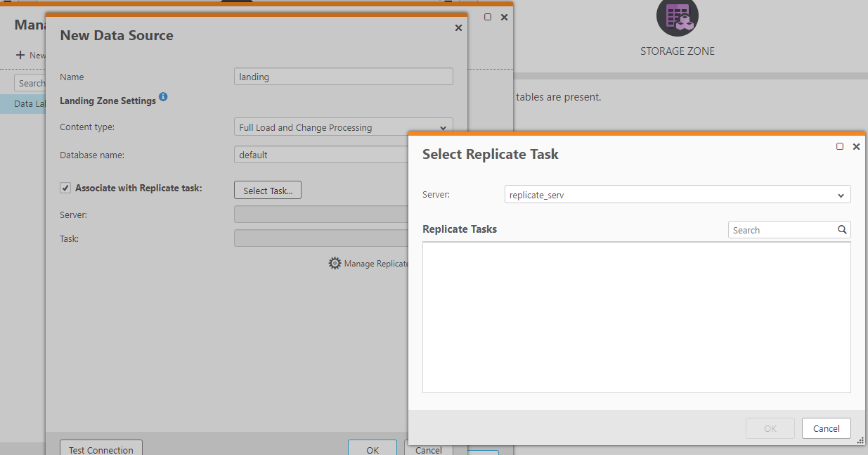
Task: Click the plus New icon in Manage window
Action: click(20, 55)
